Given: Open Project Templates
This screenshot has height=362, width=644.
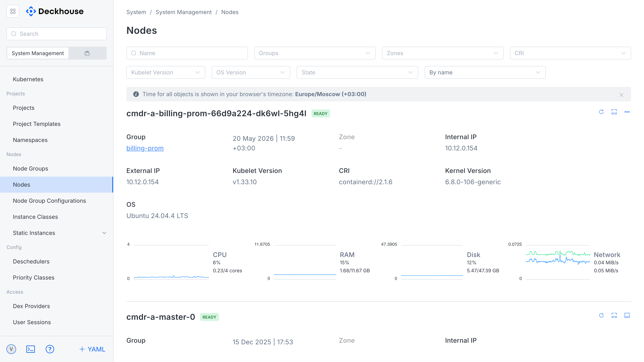Looking at the screenshot, I should tap(37, 124).
